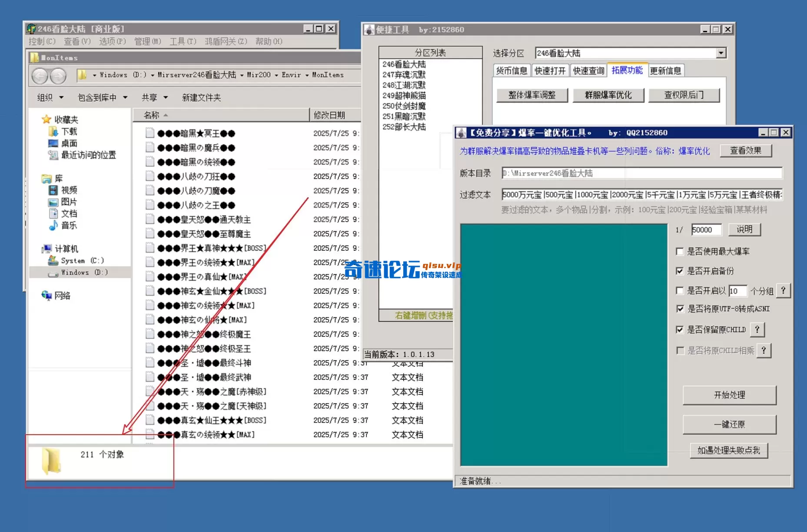Click the app icon on the 爆率一键优化工具 titlebar

click(x=460, y=133)
